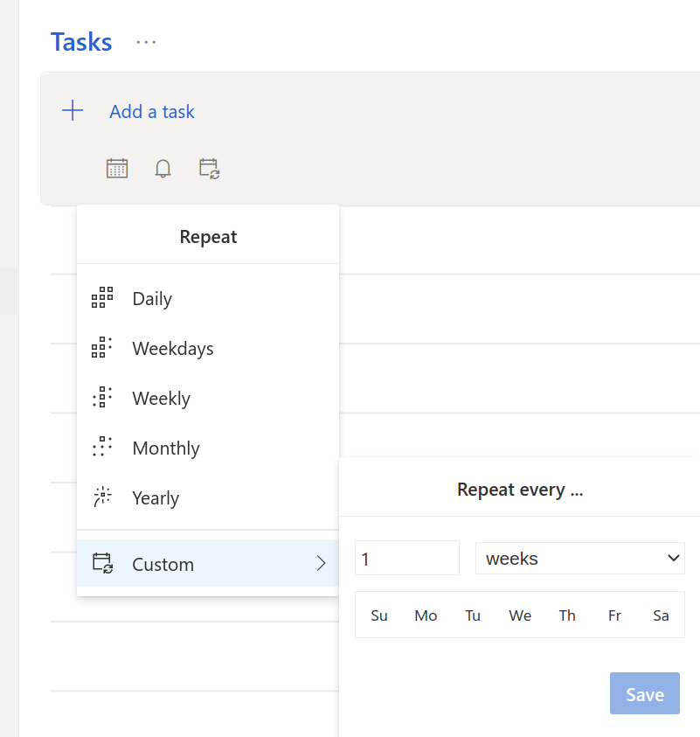
Task: Enable Saturday in the day picker
Action: coord(661,615)
